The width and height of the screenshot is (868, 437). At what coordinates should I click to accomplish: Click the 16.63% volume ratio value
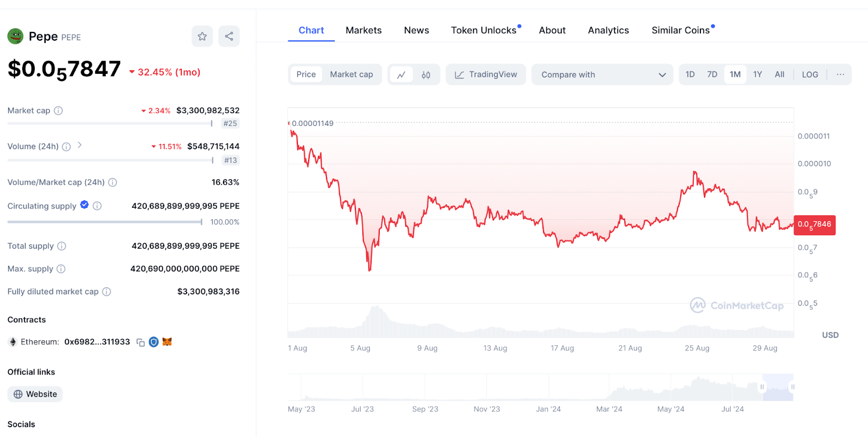pyautogui.click(x=226, y=182)
